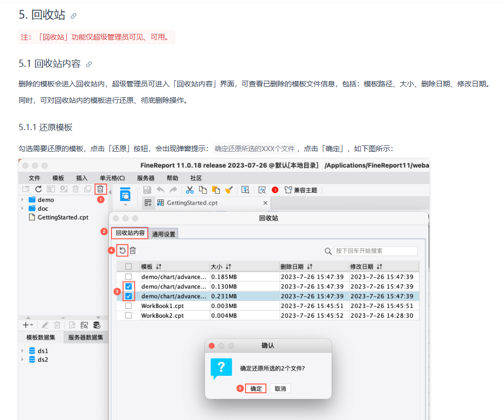Open the plus add dataset dropdown
Screen dimensions: 504x420
pos(28,325)
